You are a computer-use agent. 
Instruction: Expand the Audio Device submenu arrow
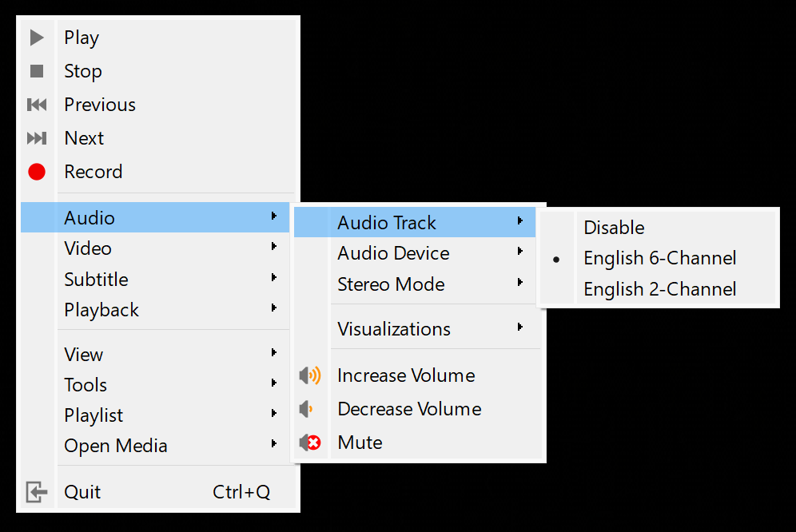click(x=520, y=252)
